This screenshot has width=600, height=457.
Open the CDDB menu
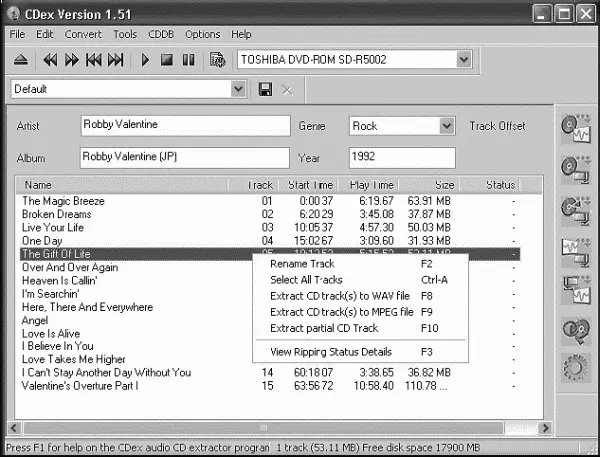(161, 34)
